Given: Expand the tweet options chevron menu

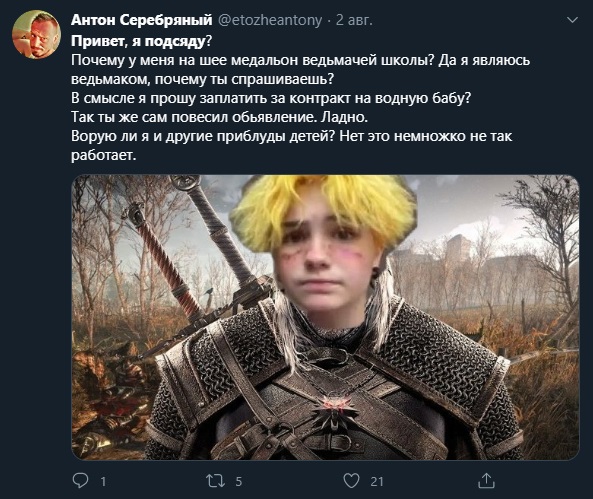Looking at the screenshot, I should click(573, 20).
